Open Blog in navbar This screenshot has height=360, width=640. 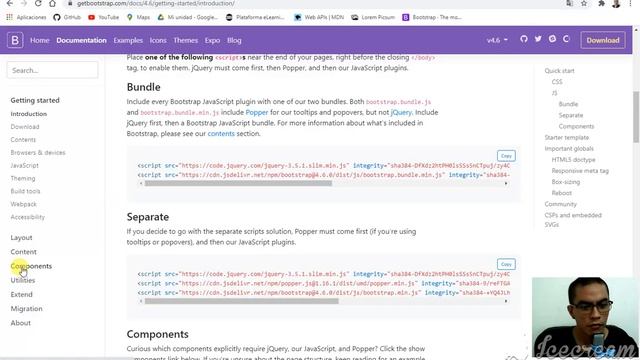pos(234,40)
